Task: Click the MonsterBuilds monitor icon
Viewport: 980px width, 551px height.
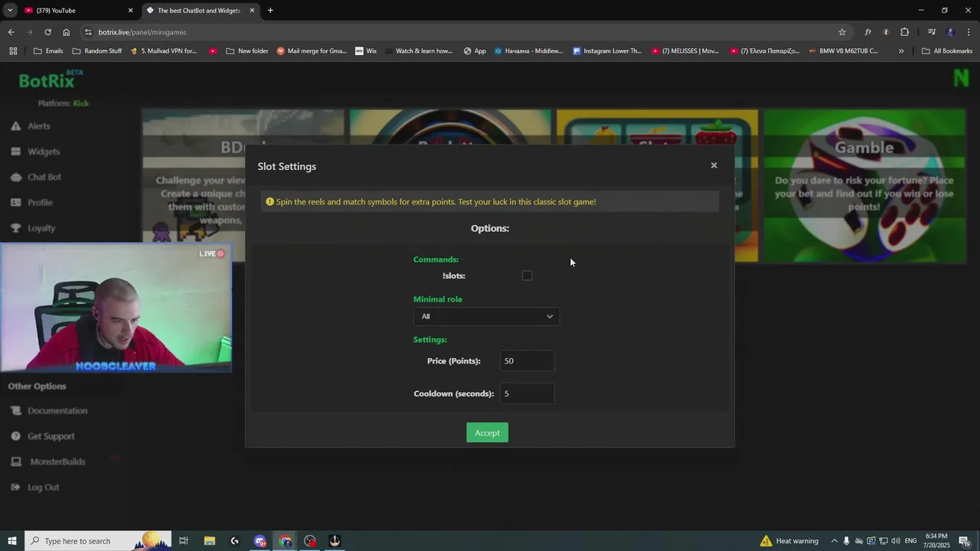Action: 15,461
